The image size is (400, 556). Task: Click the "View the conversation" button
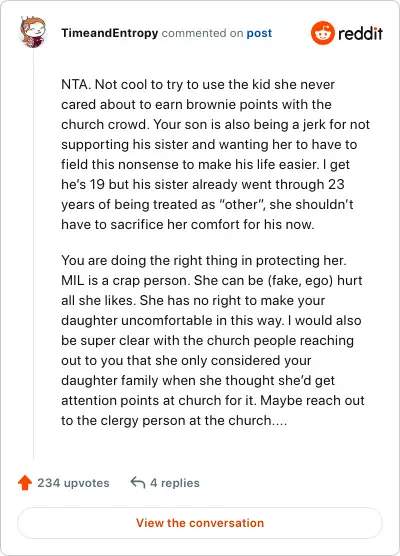[200, 523]
